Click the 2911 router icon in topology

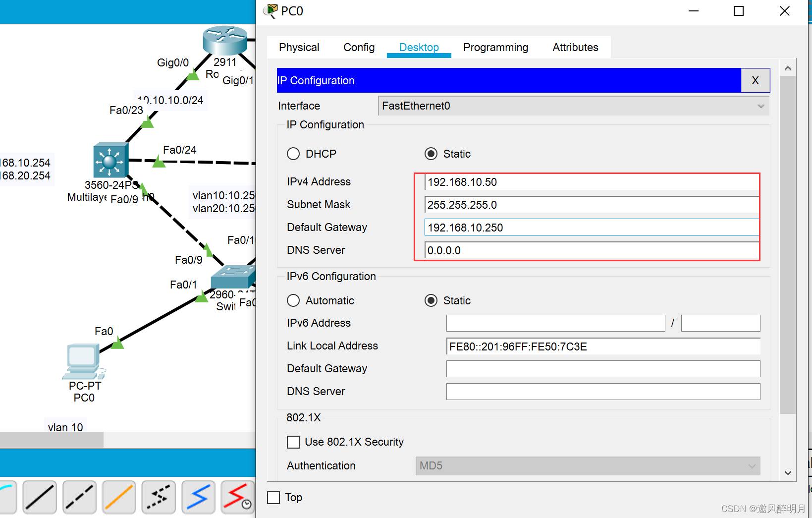point(225,41)
